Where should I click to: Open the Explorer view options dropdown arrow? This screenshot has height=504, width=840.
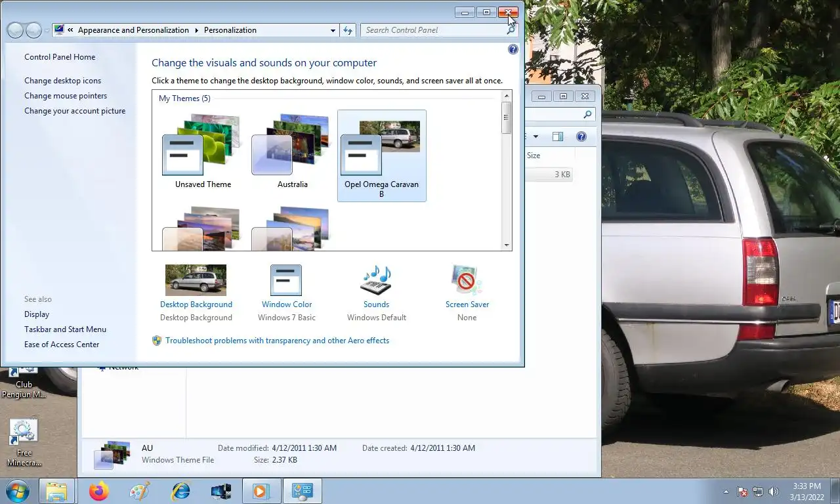[x=535, y=136]
